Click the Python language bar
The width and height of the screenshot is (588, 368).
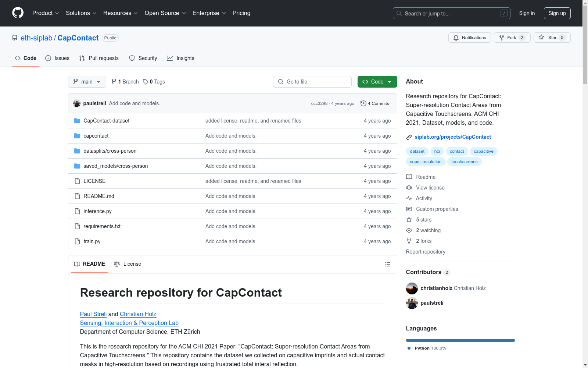tap(460, 340)
